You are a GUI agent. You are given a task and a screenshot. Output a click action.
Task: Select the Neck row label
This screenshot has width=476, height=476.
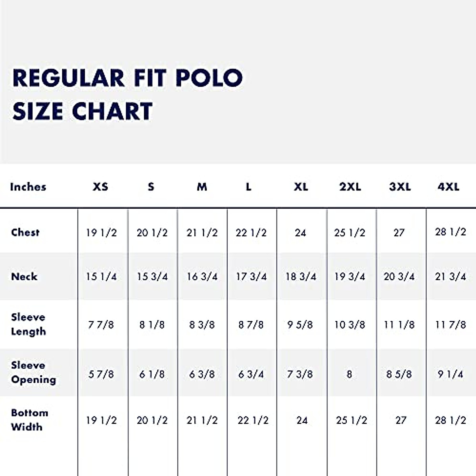24,276
